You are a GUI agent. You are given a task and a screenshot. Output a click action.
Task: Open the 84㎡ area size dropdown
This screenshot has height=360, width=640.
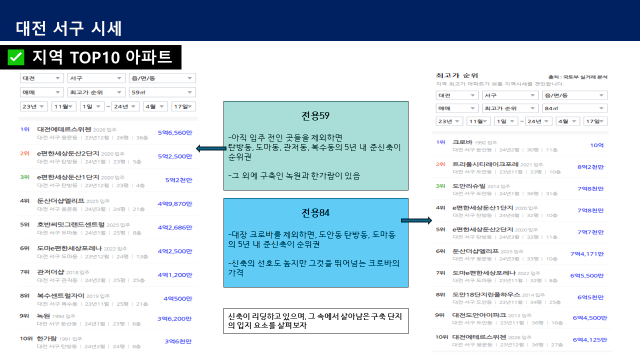click(575, 108)
